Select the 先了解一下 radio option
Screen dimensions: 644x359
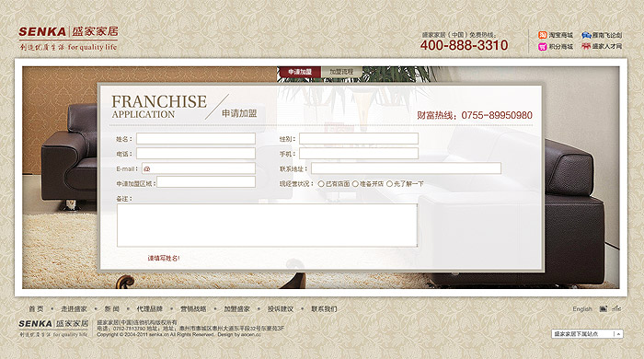[x=389, y=184]
